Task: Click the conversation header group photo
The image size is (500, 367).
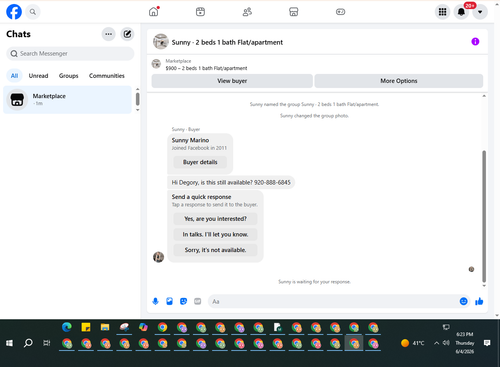Action: point(161,42)
